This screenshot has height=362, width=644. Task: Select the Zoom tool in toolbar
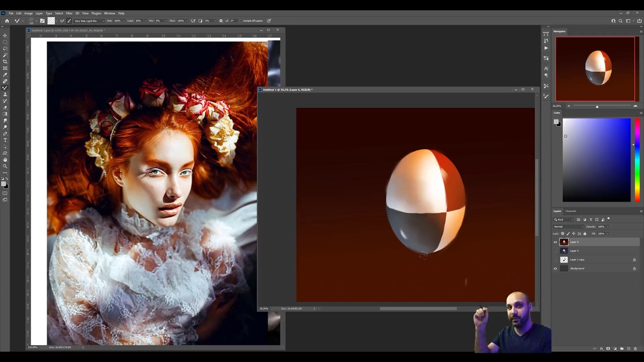coord(5,166)
